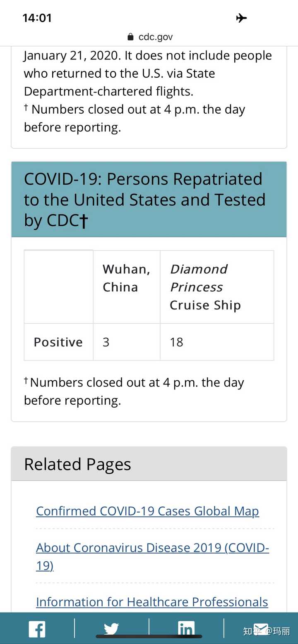Open Information for Healthcare Professionals link
Viewport: 298px width, 644px height.
(x=152, y=602)
